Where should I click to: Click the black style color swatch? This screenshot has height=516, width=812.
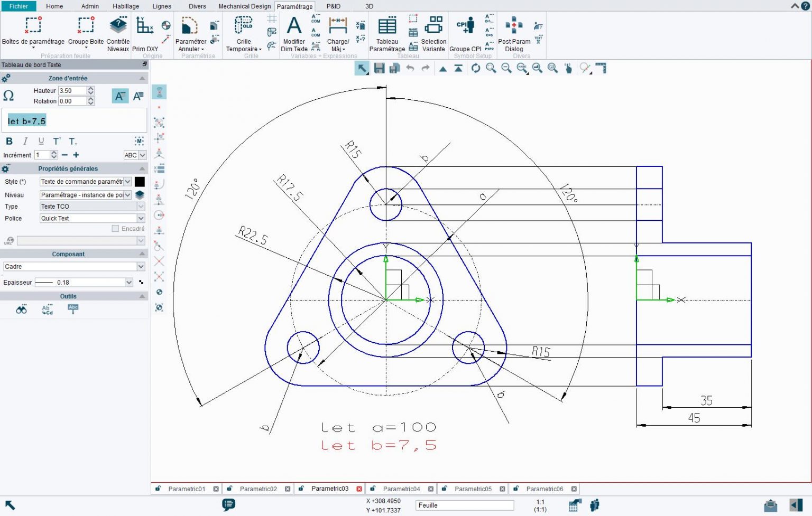[x=140, y=182]
